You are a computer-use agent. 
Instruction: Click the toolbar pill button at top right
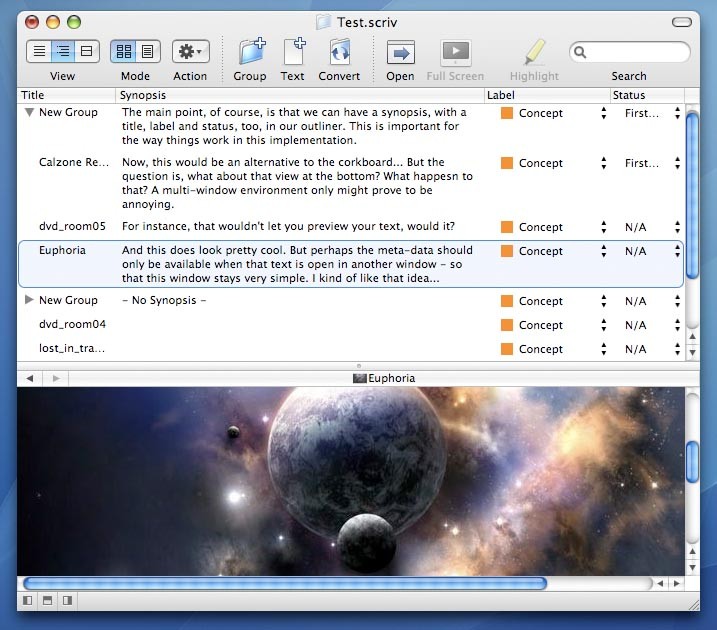[x=683, y=22]
